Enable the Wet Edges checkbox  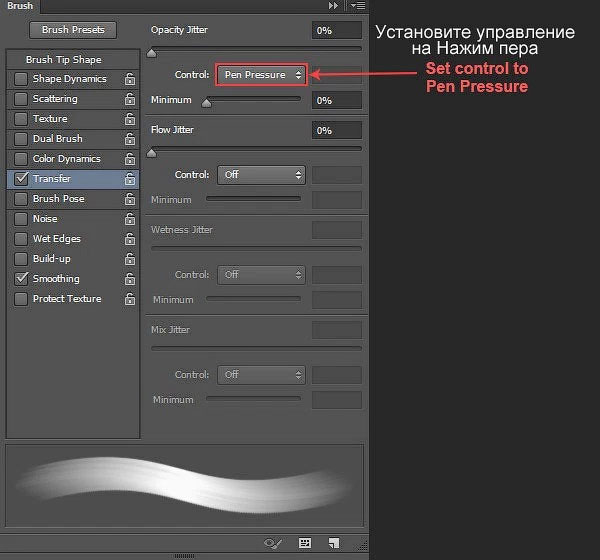click(x=21, y=238)
